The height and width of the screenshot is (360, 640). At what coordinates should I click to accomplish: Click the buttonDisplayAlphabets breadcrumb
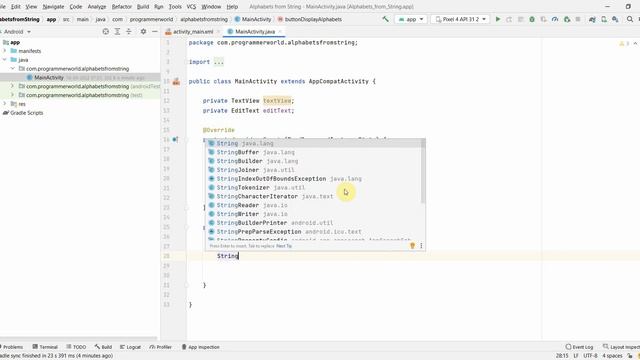[x=310, y=19]
